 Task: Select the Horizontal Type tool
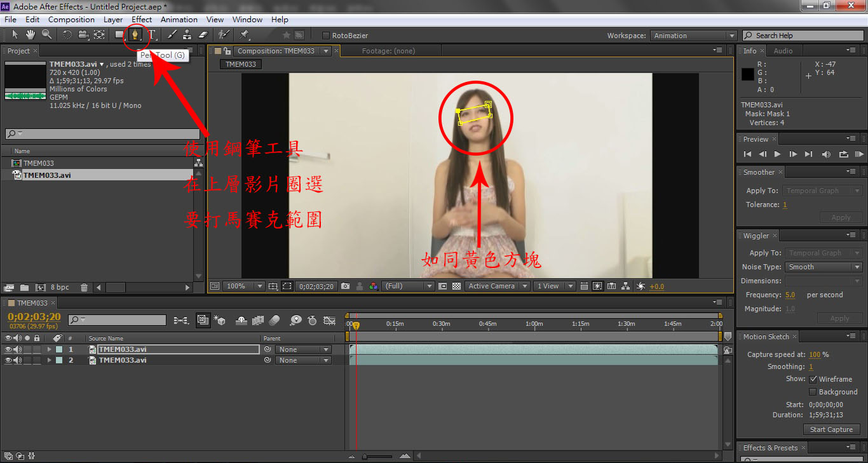(x=151, y=35)
